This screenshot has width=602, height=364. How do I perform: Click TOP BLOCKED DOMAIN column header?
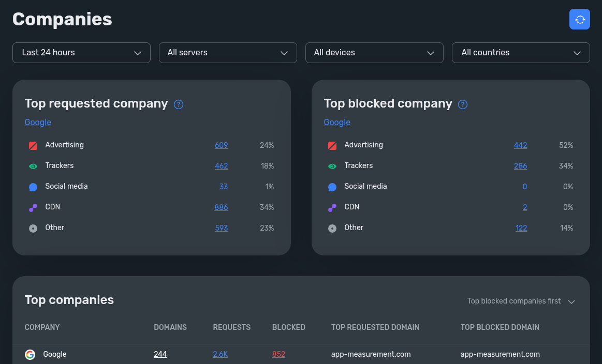[x=500, y=327]
